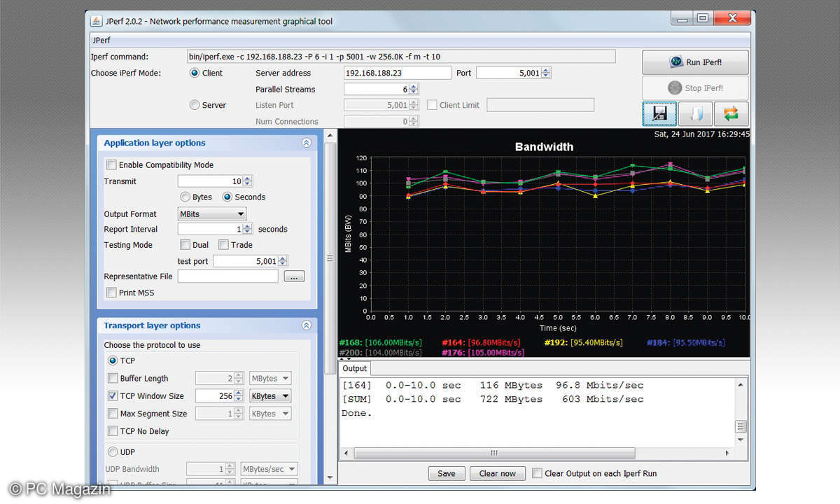Click the Iperf command text field
Viewport: 840px width, 504px height.
[x=401, y=57]
